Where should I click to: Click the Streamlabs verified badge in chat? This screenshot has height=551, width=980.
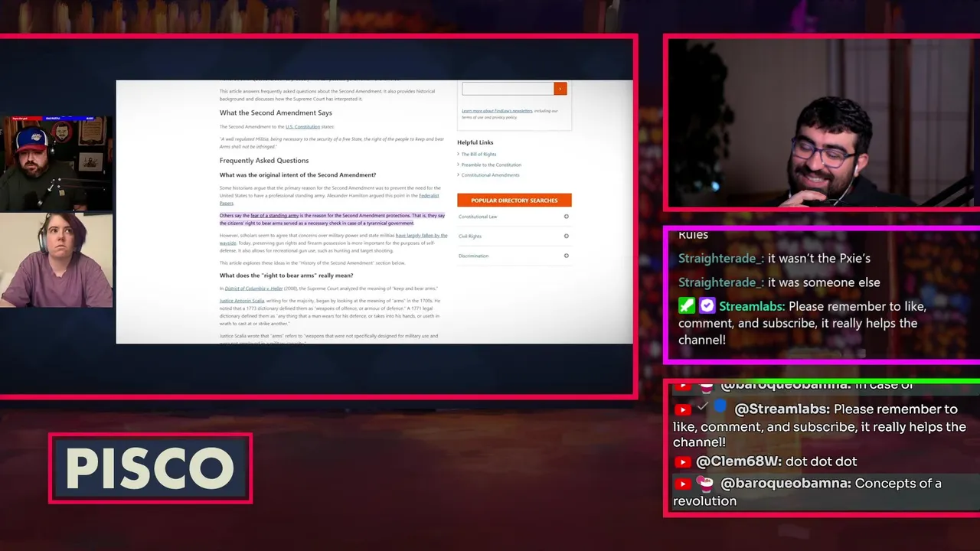(x=707, y=306)
